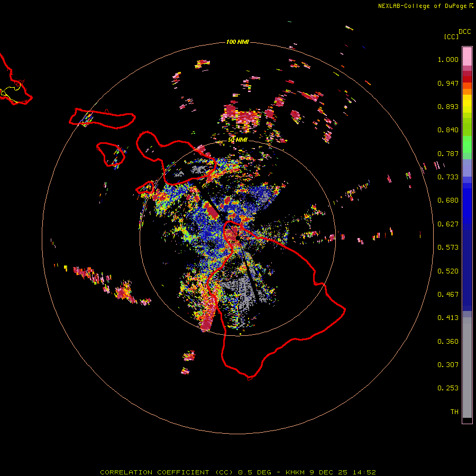The height and width of the screenshot is (476, 476).
Task: Click the light pink top color bar segment
Action: [467, 57]
